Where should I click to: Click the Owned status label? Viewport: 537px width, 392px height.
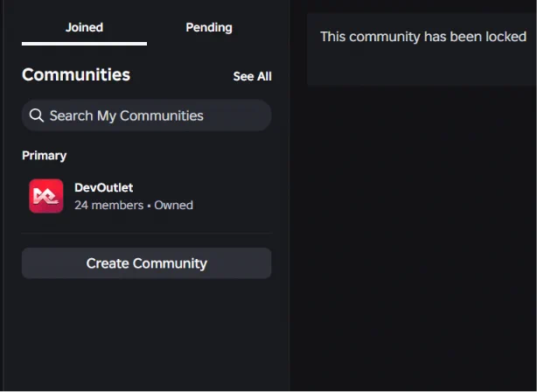pyautogui.click(x=174, y=206)
